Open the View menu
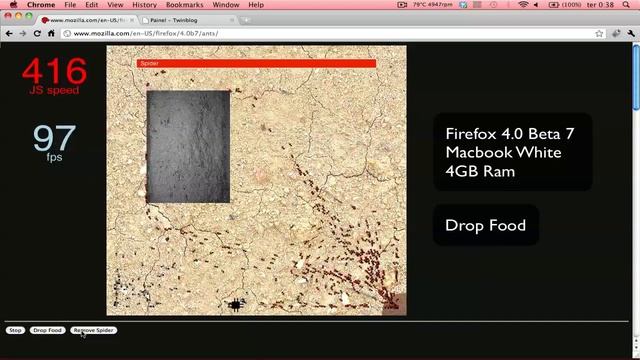 [x=115, y=5]
